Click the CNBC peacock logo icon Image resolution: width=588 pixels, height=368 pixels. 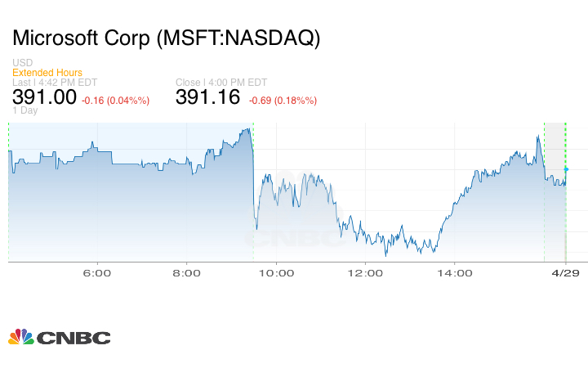[20, 336]
